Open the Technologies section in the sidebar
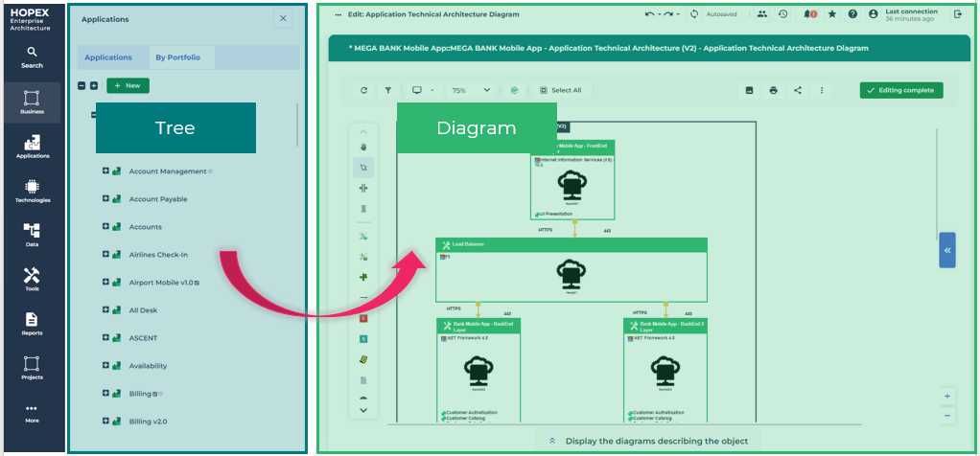980x456 pixels. point(32,191)
